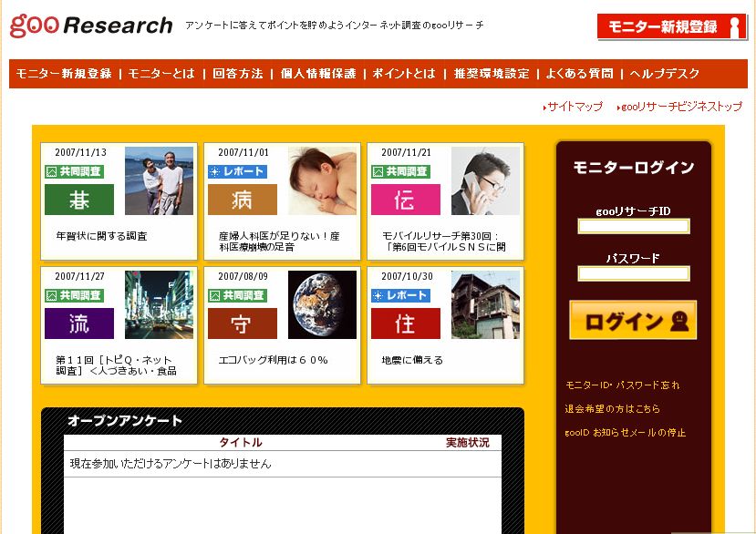Open the gooリサーチビジネストップ link
Screen dimensions: 756x534
(x=679, y=107)
